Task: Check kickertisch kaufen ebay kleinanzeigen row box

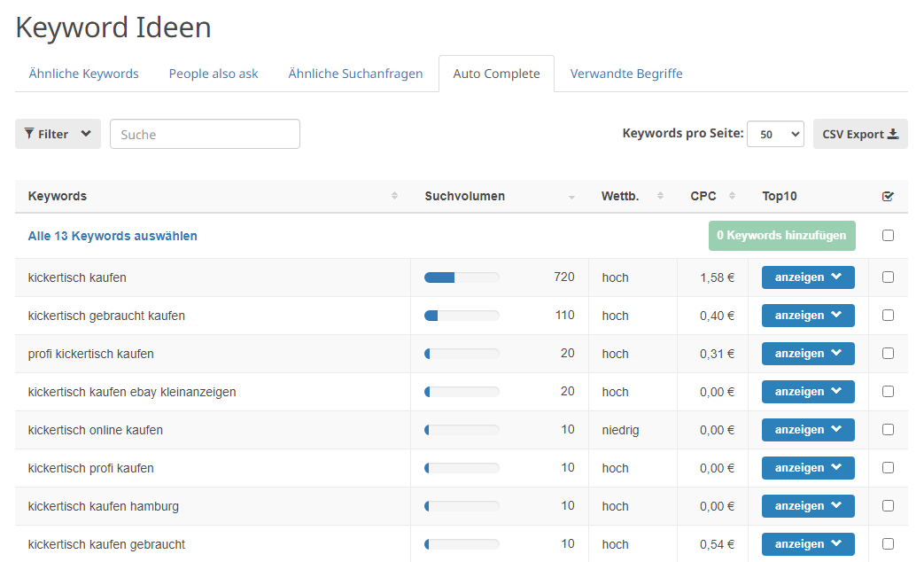Action: click(888, 392)
